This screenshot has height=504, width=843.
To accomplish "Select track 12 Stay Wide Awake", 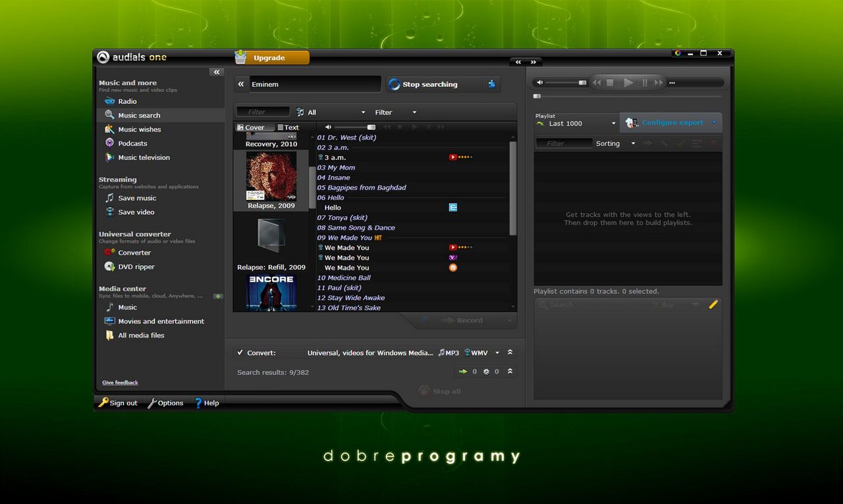I will 351,298.
